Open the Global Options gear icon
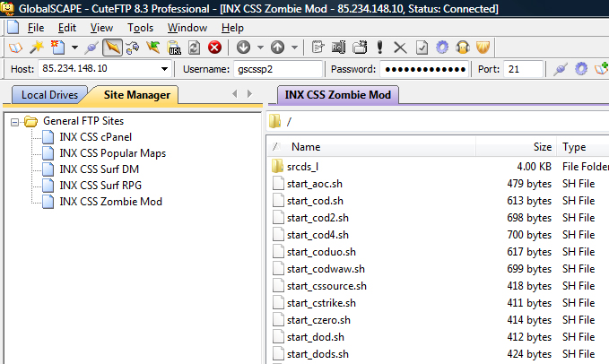This screenshot has width=609, height=364. [442, 48]
